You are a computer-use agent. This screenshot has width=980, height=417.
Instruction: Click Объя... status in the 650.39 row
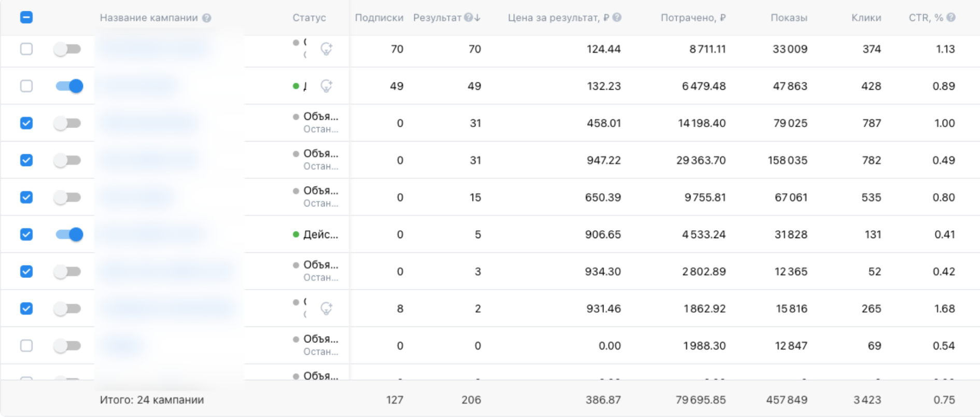[x=320, y=191]
